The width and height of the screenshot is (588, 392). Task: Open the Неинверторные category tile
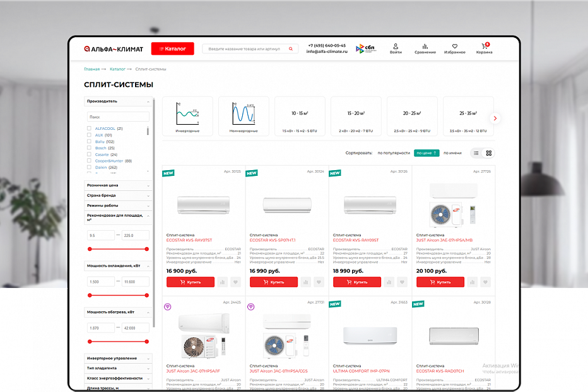point(244,116)
